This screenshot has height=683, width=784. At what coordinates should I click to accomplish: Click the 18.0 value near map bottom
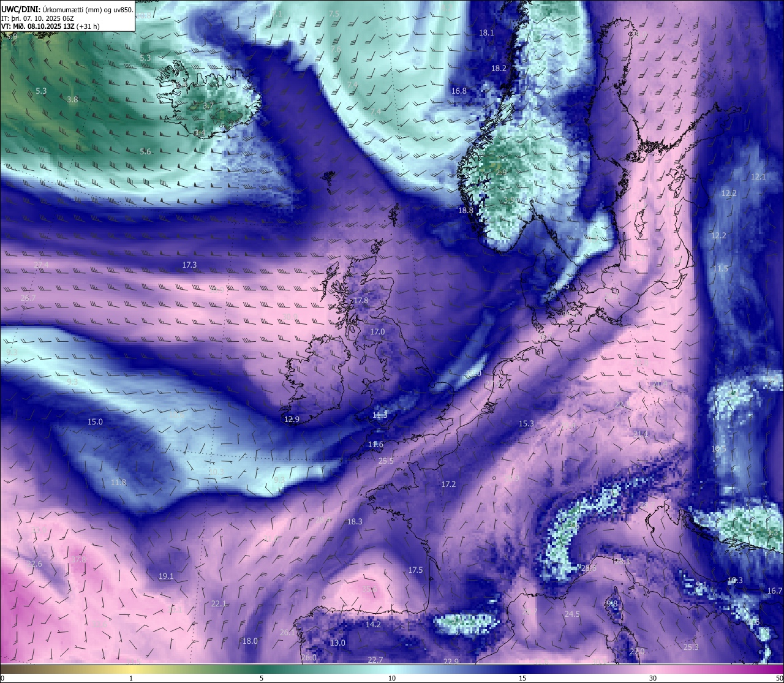(250, 641)
